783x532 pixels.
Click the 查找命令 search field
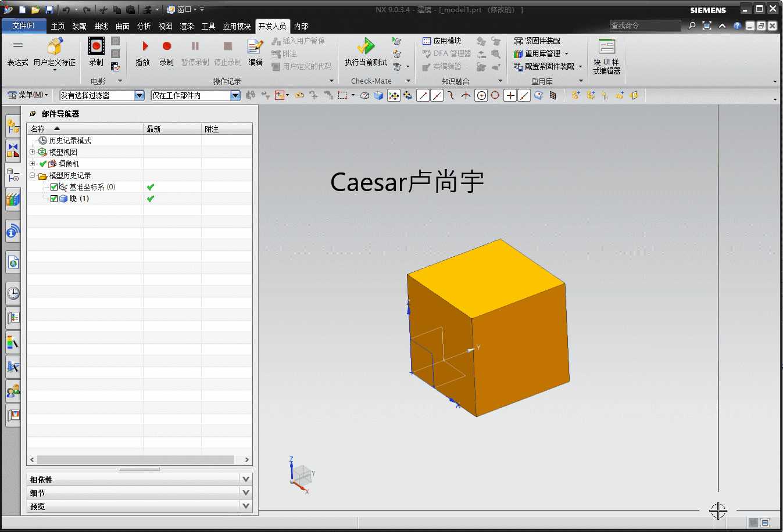click(645, 26)
